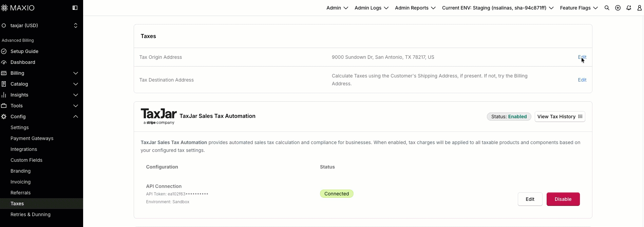Click the 'API Token: ea102f63' text

pos(177,194)
